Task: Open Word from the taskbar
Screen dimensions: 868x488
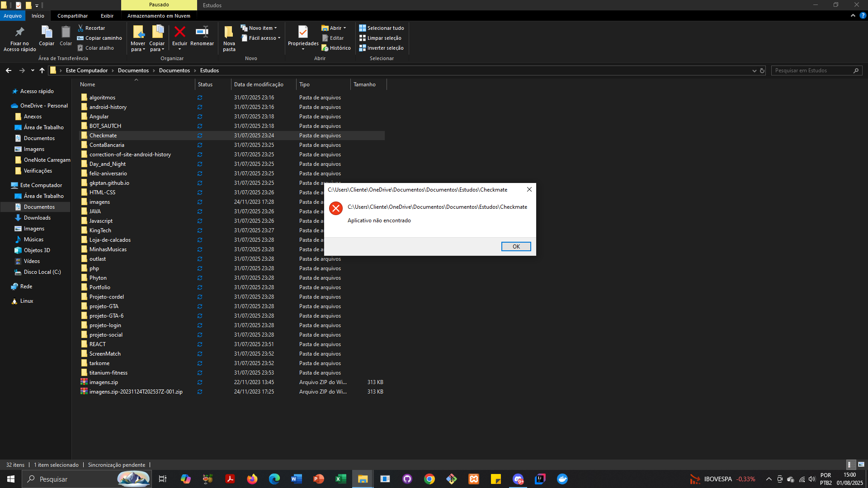Action: (x=297, y=479)
